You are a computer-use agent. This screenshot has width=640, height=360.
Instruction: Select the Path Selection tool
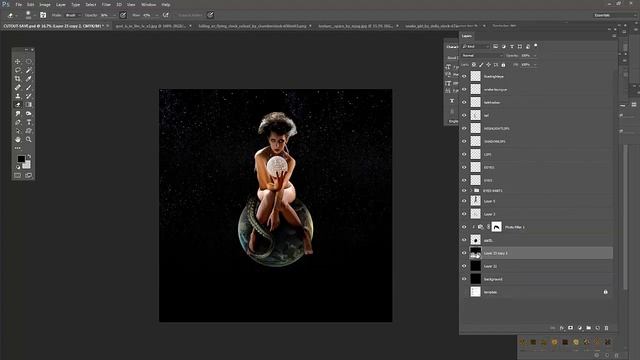[18, 131]
